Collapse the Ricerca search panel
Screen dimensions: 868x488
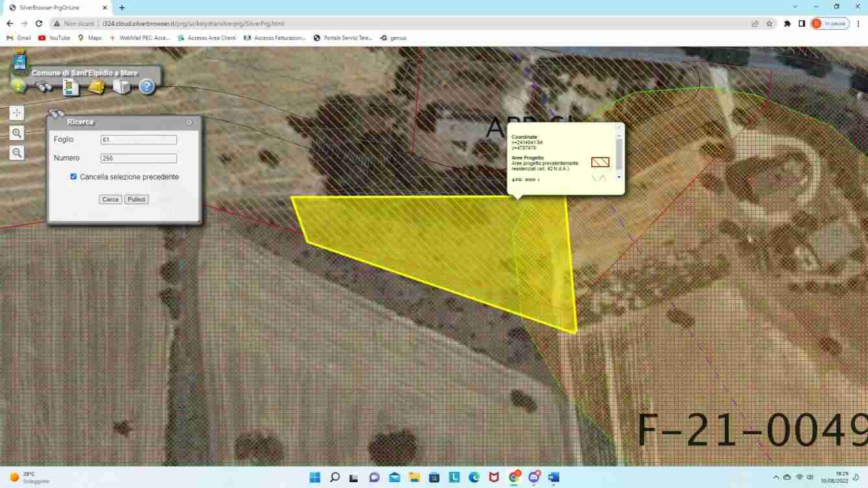pos(189,122)
